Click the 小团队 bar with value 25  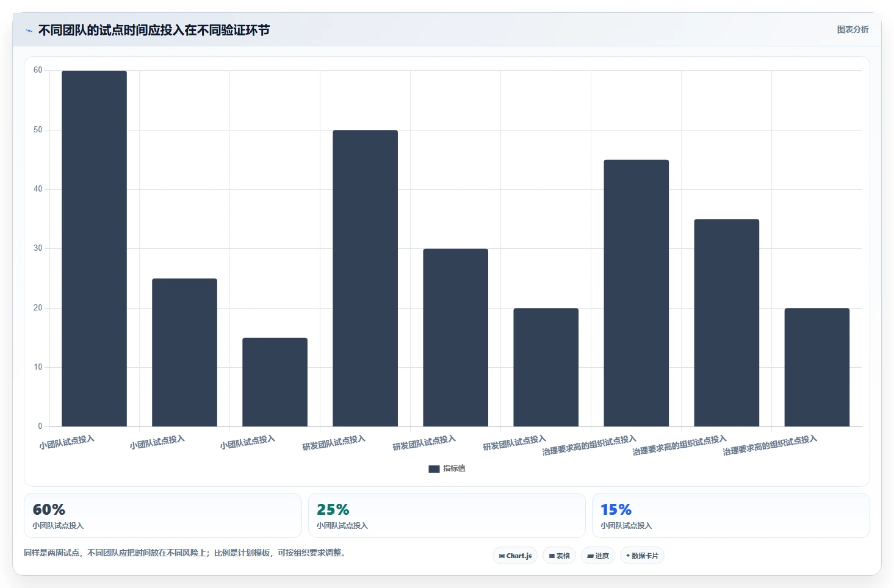(184, 353)
